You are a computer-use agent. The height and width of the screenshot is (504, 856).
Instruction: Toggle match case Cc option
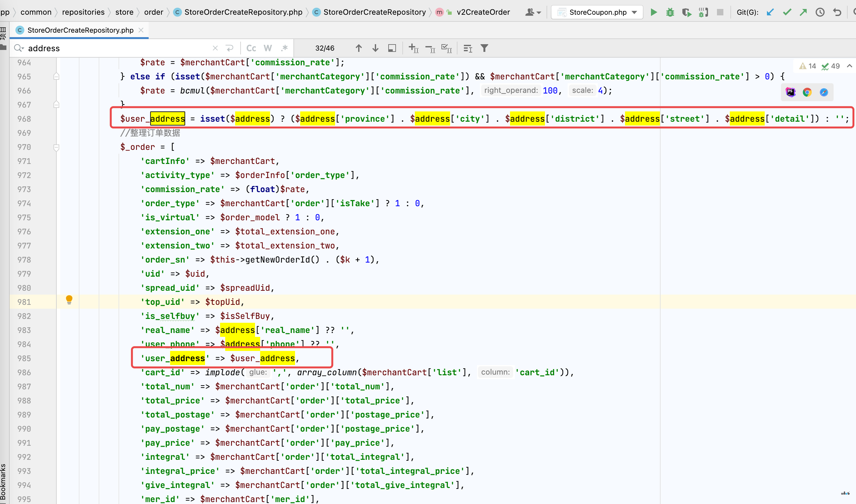click(x=251, y=48)
